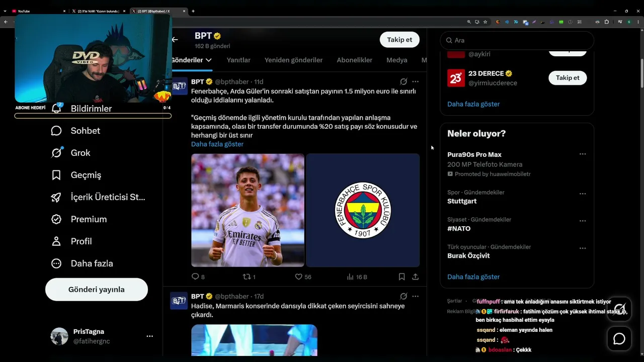Image resolution: width=644 pixels, height=362 pixels.
Task: Open more options on Hadise post
Action: coord(415,296)
